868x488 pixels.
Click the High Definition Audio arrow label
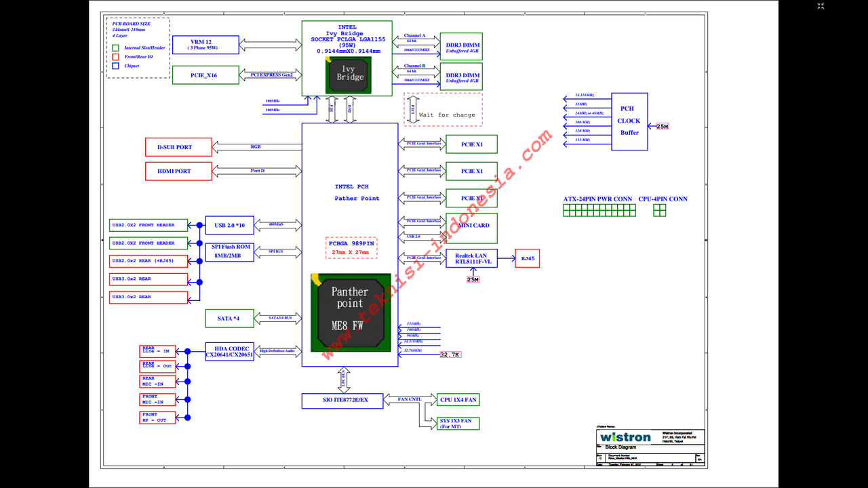pyautogui.click(x=277, y=351)
